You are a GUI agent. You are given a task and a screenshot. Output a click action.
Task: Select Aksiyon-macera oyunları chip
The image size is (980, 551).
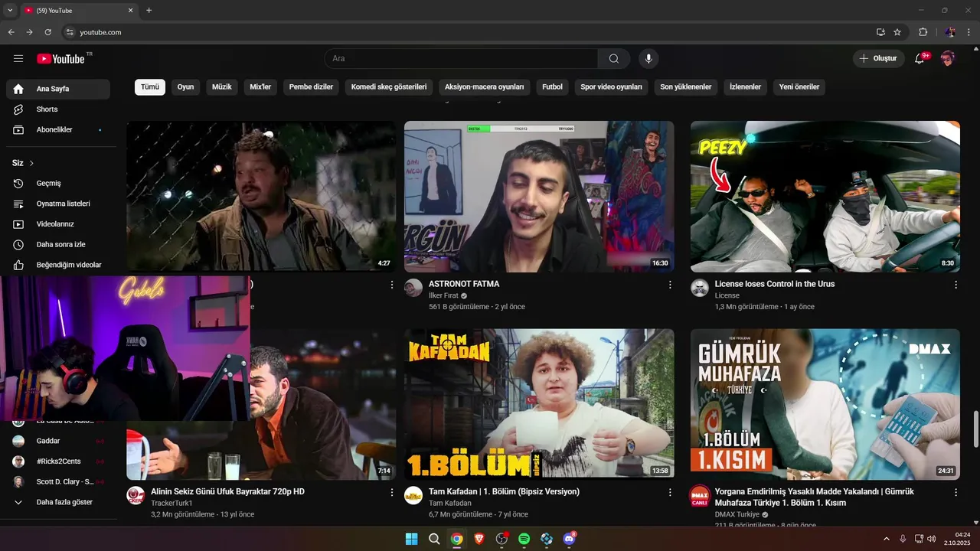[x=485, y=87]
